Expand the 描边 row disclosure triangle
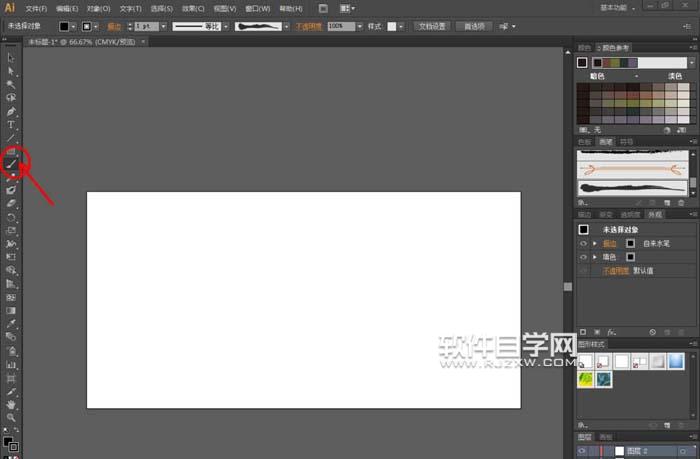 pyautogui.click(x=595, y=243)
